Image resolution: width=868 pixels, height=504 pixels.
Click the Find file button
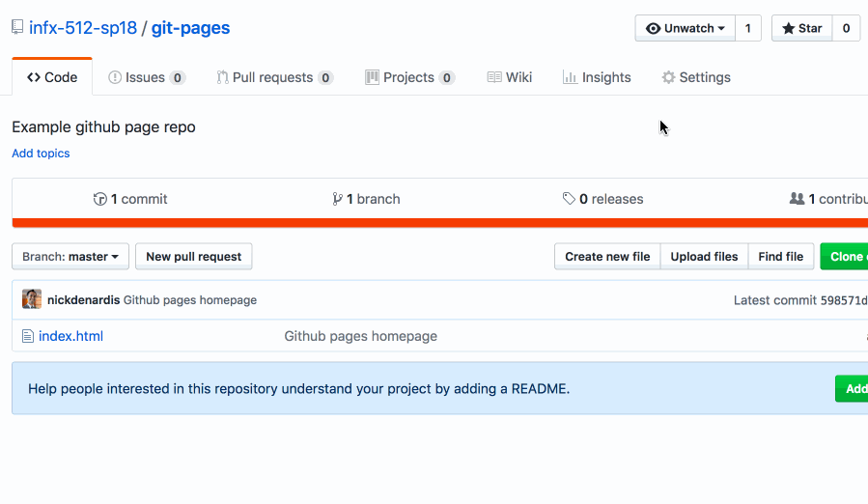[780, 257]
